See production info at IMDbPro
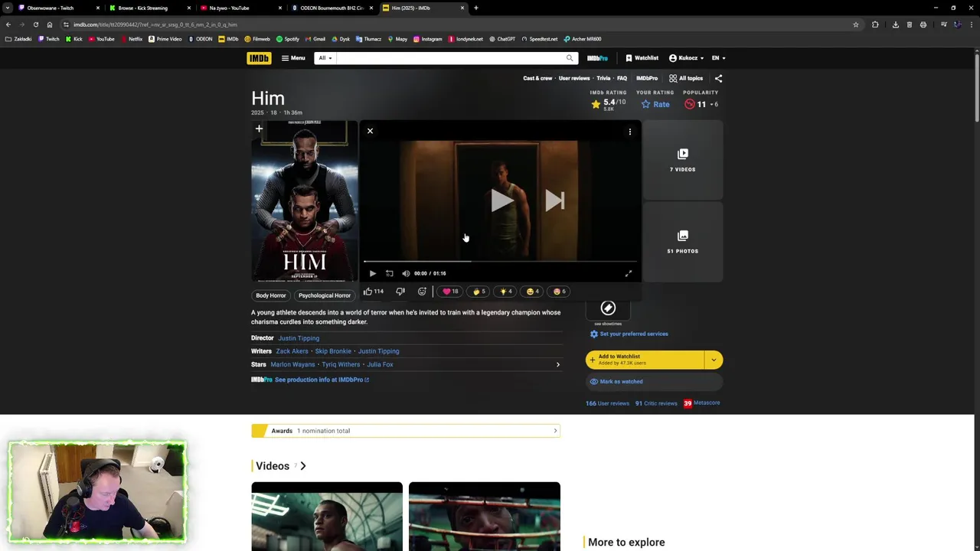The image size is (980, 551). coord(322,380)
